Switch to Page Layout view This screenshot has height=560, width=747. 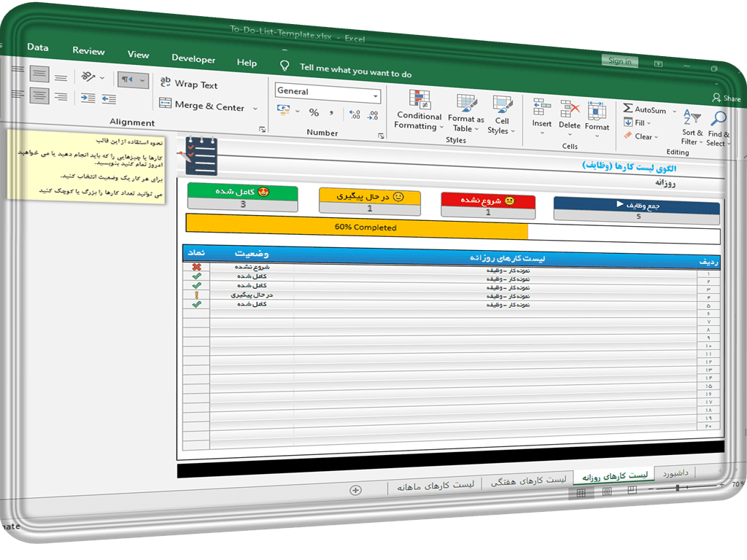(x=607, y=491)
